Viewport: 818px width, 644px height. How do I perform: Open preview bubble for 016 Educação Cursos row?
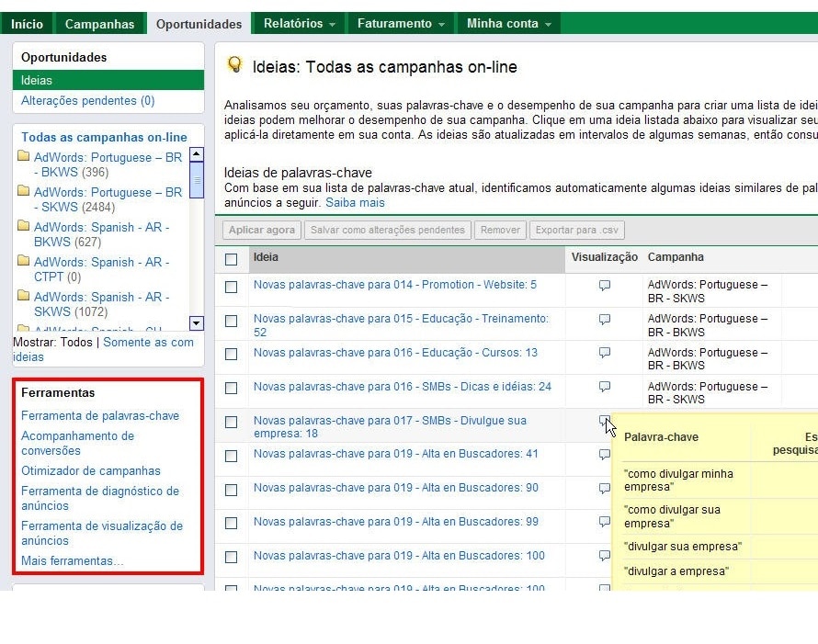tap(605, 354)
